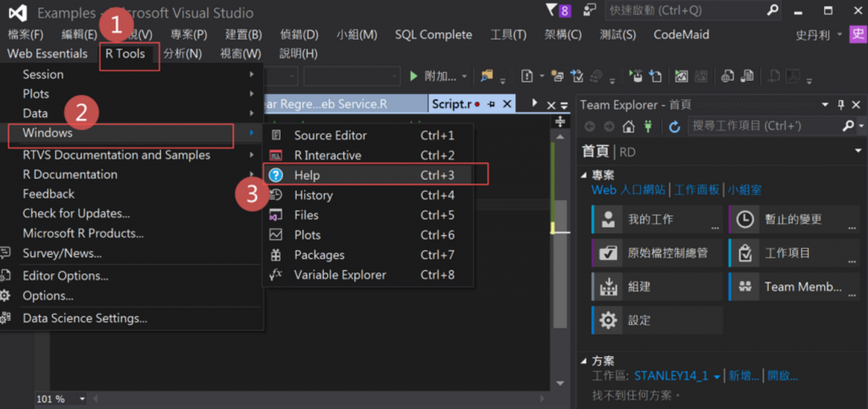
Task: Open History window entry
Action: coord(368,195)
